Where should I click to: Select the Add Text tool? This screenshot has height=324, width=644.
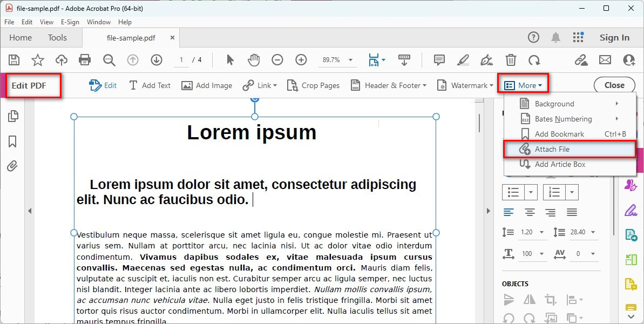[150, 85]
